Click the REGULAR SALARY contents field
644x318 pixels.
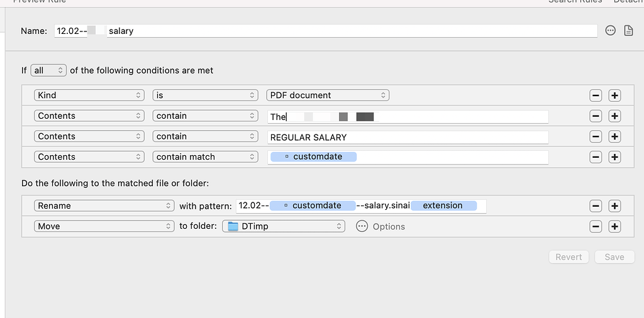(x=408, y=137)
